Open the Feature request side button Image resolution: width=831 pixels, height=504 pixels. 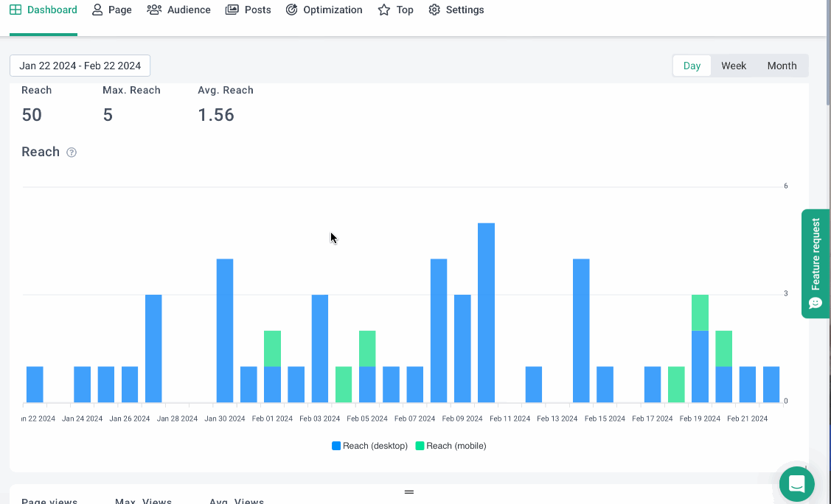point(816,263)
